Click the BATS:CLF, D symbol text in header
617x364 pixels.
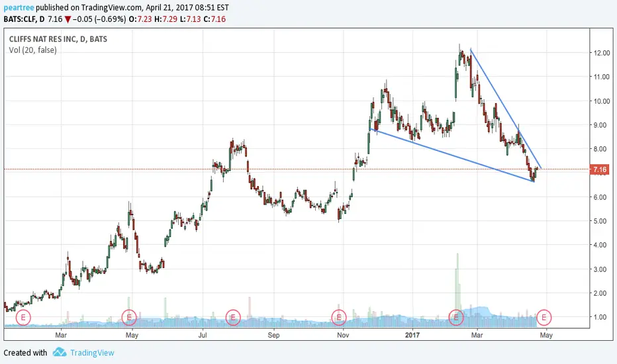24,19
